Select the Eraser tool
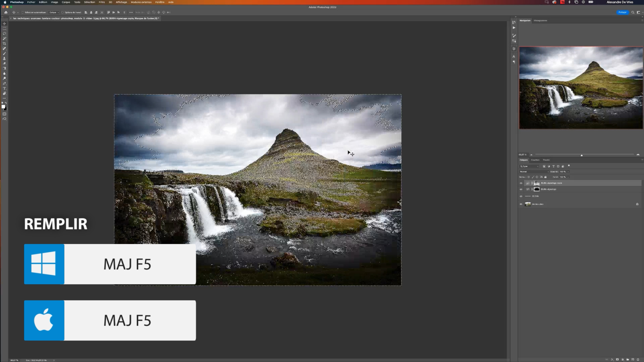 (4, 64)
